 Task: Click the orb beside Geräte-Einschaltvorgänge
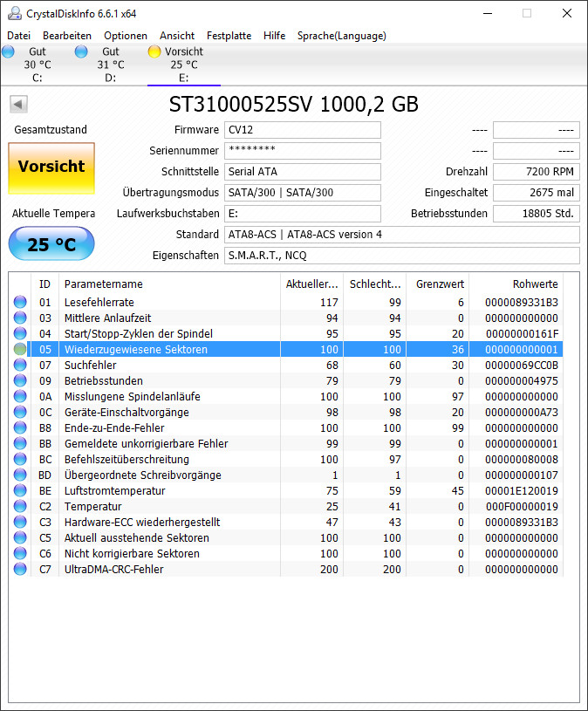coord(20,412)
